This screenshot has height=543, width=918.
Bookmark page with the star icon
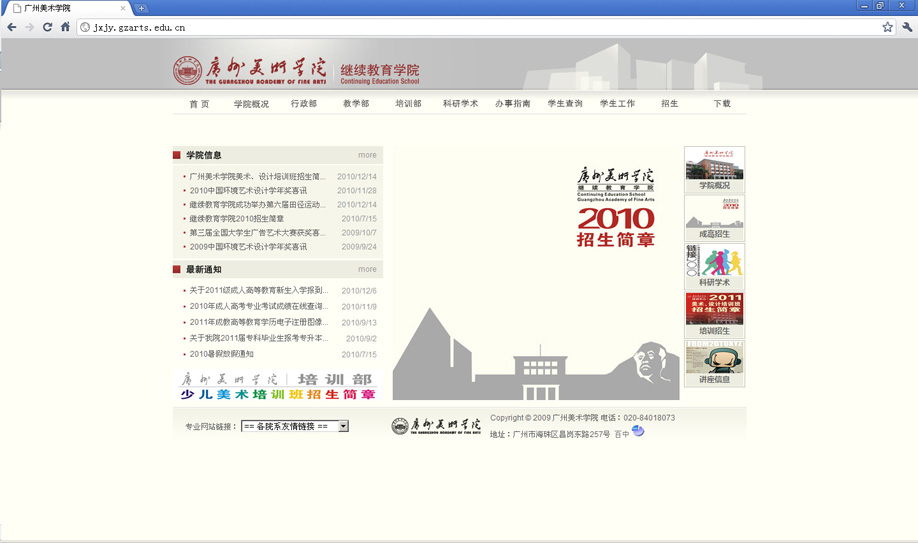[888, 27]
